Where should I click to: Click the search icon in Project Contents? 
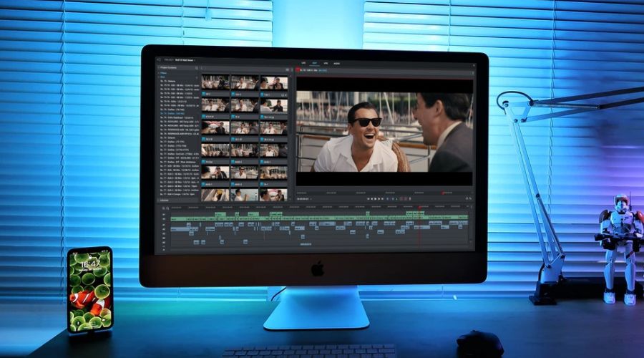coord(197,68)
